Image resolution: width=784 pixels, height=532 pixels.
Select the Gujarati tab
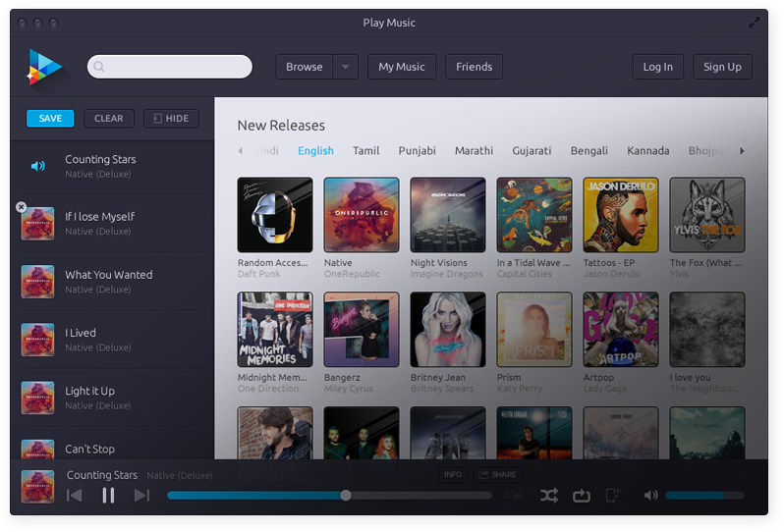(532, 151)
